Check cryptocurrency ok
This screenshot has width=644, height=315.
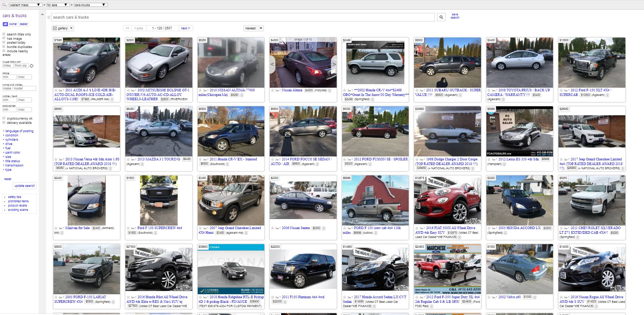pos(4,118)
